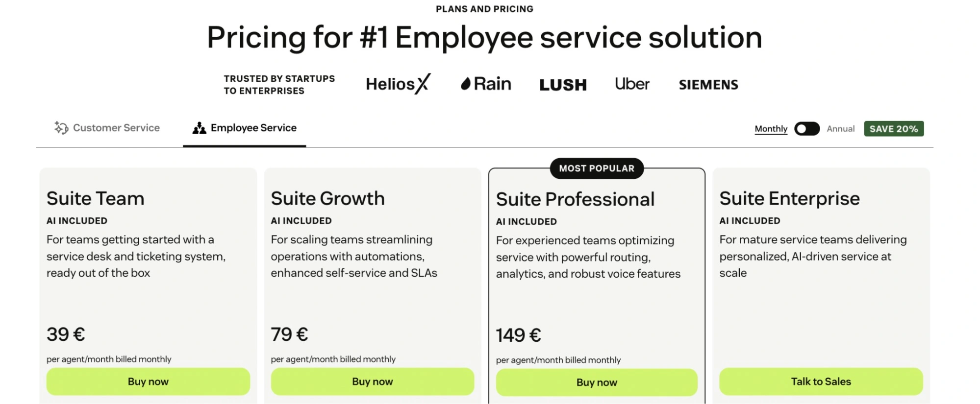Open the Suite Professional plan details
Image resolution: width=980 pixels, height=404 pixels.
(x=575, y=198)
